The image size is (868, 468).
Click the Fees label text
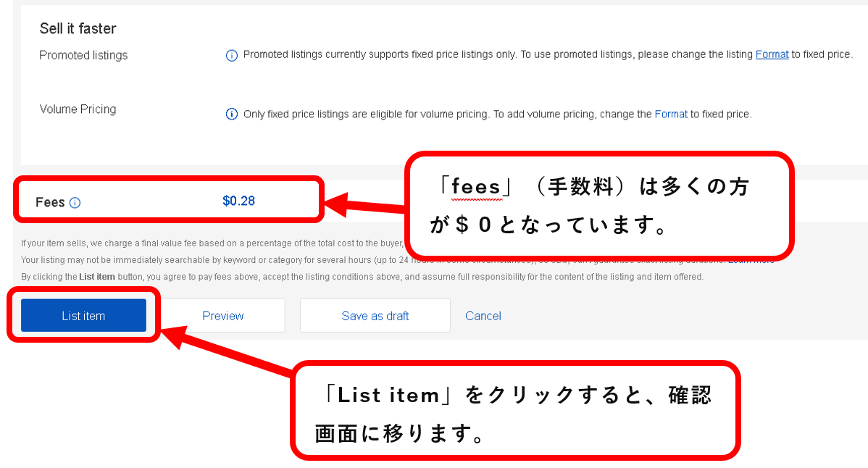point(50,202)
